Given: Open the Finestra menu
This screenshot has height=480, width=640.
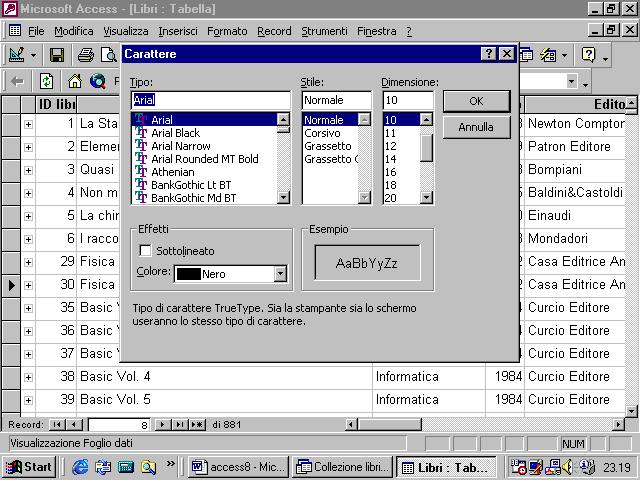Looking at the screenshot, I should (x=376, y=31).
